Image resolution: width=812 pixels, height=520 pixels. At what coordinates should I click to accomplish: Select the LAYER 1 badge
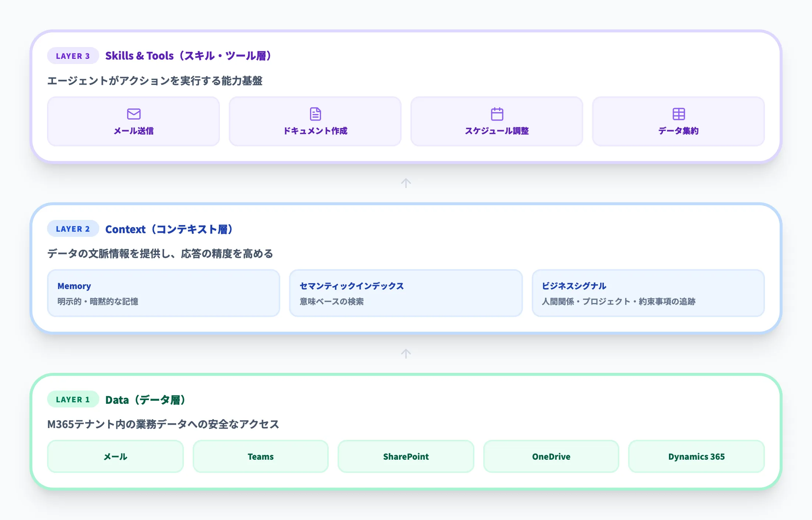point(72,399)
